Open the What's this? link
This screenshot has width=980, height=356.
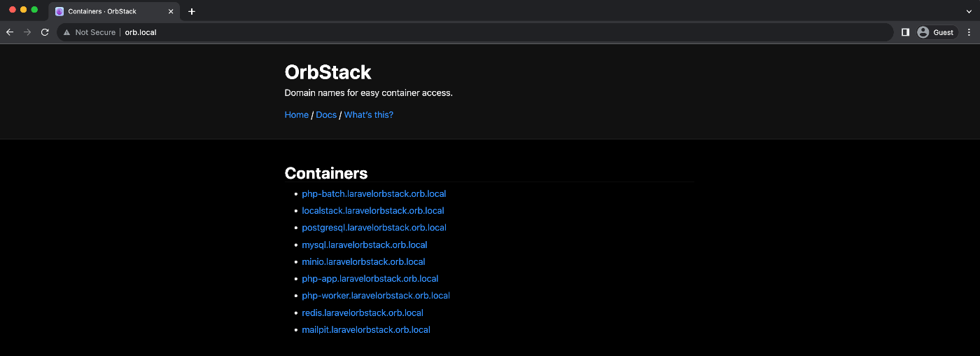[369, 115]
